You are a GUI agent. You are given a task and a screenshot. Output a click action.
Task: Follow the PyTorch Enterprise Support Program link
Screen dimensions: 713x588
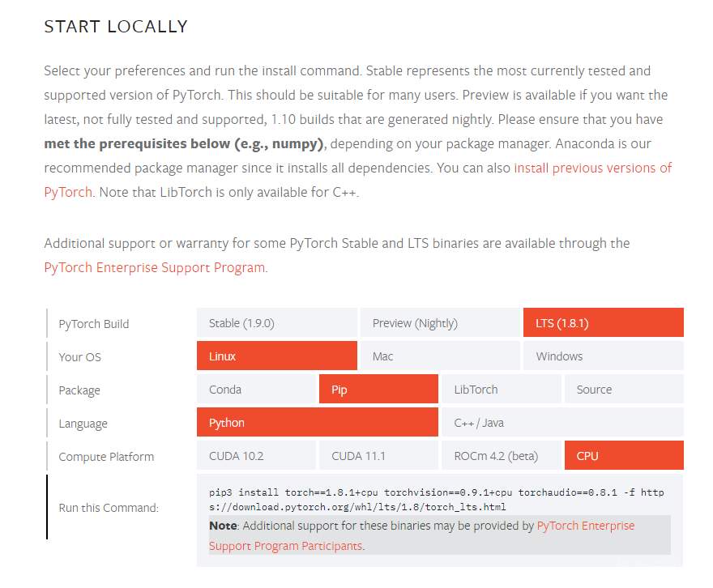pyautogui.click(x=155, y=267)
